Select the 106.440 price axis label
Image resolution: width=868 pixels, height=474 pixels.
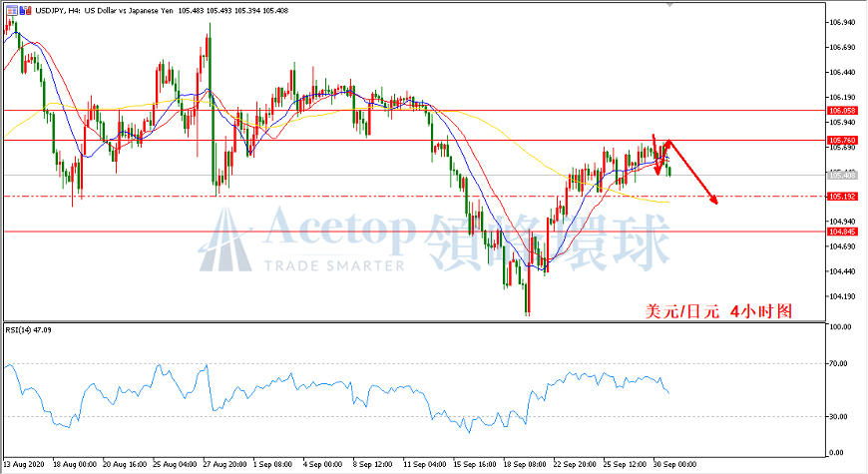coord(842,73)
